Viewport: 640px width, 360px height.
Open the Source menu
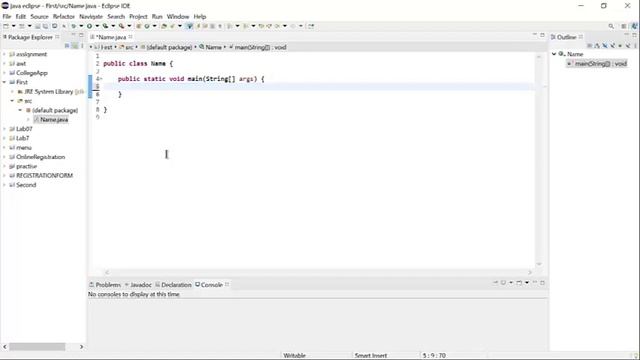(x=39, y=17)
